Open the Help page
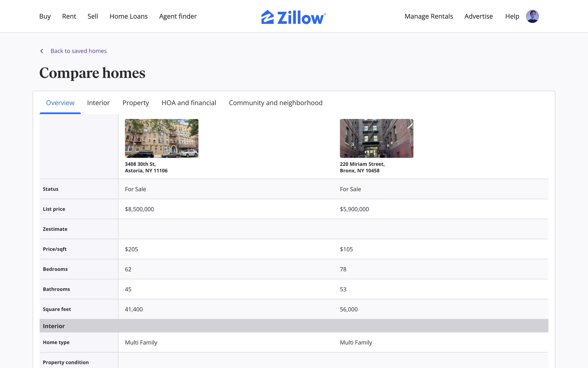This screenshot has width=588, height=368. [x=512, y=16]
